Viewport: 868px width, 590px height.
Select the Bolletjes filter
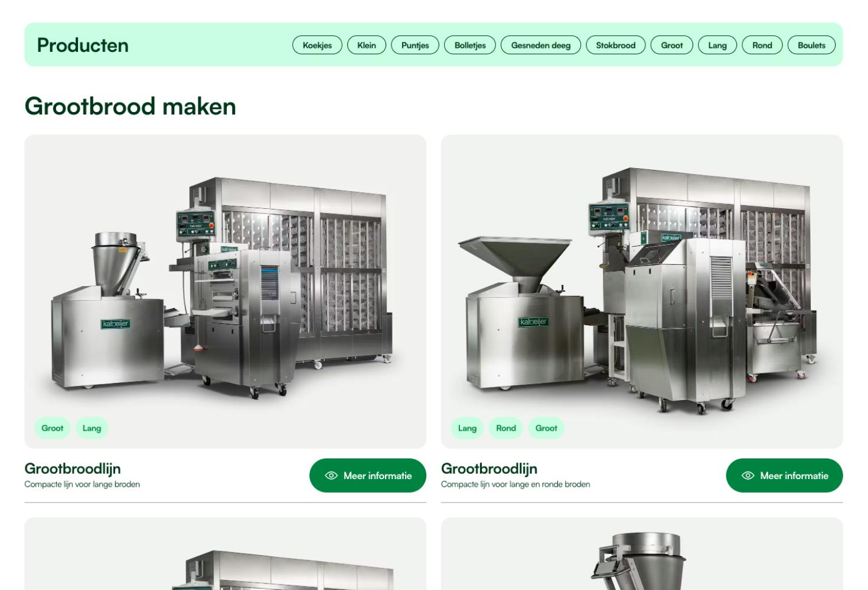coord(470,45)
